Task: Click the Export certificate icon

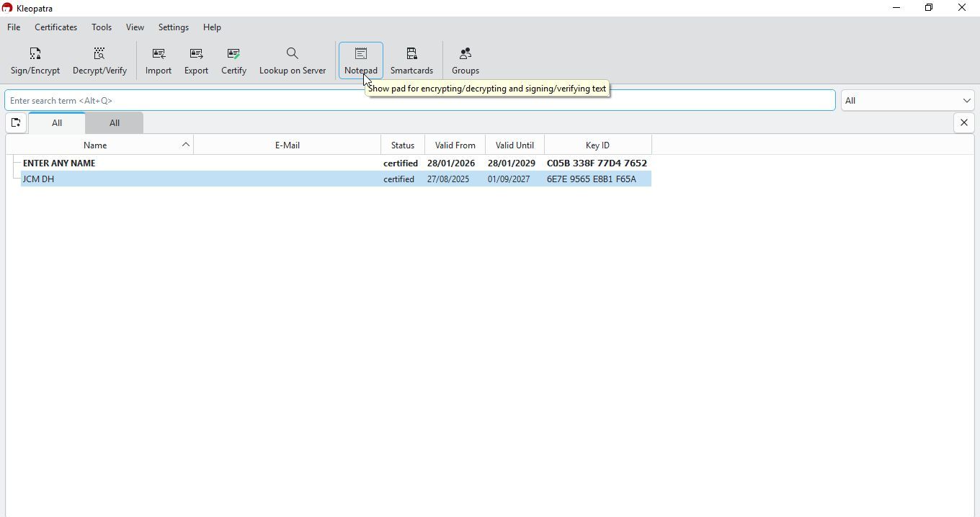Action: (x=196, y=60)
